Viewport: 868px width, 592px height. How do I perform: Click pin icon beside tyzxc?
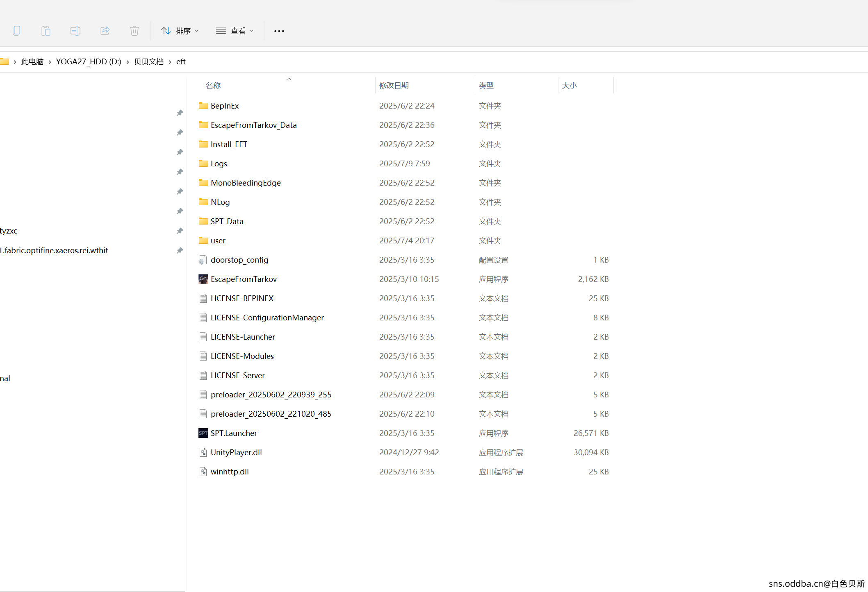point(180,231)
